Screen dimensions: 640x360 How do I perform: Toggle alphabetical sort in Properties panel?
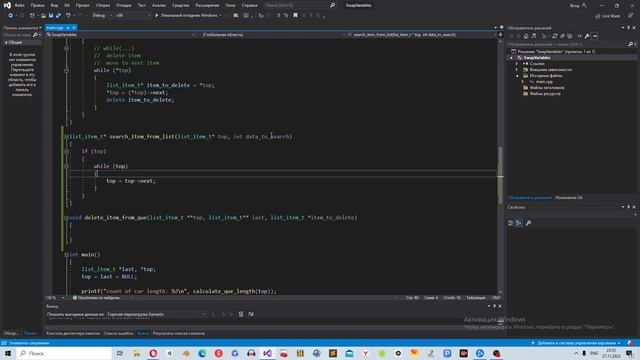519,223
